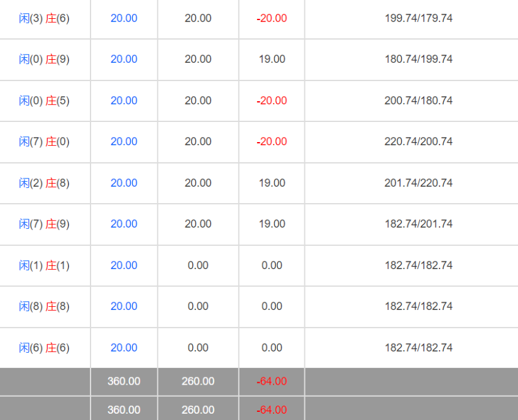518x420 pixels.
Task: Select the balance value 201.74/220.74
Action: [x=419, y=183]
